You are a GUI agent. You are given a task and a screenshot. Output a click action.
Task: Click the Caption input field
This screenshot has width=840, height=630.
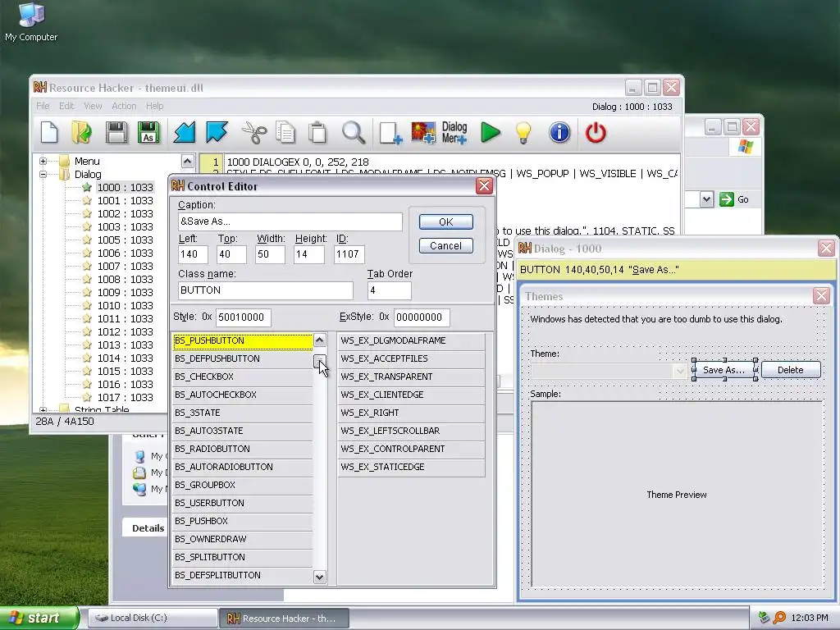pyautogui.click(x=290, y=221)
